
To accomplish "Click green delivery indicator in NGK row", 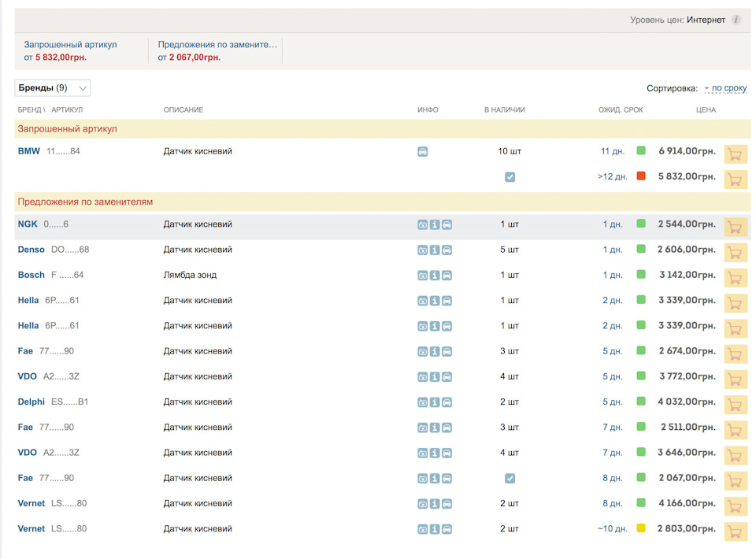I will tap(641, 223).
